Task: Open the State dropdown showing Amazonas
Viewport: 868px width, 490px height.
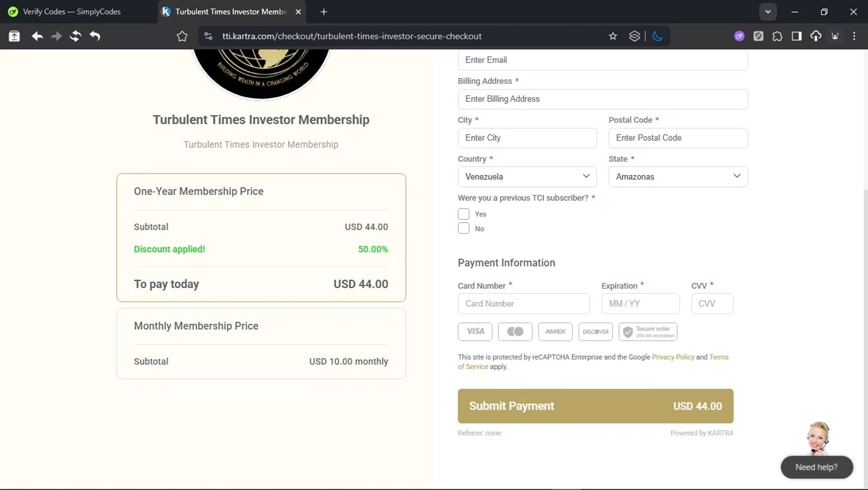Action: click(678, 176)
